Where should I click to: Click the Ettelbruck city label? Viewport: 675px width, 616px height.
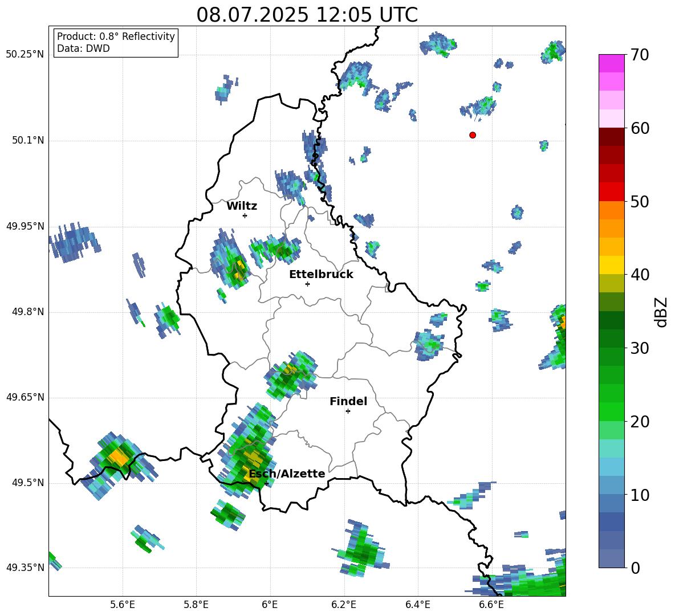(321, 275)
